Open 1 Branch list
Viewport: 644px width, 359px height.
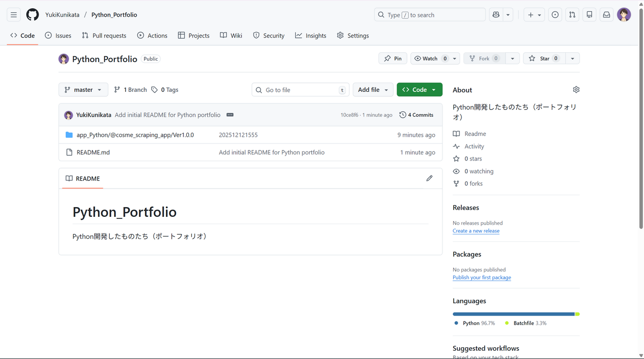click(130, 90)
